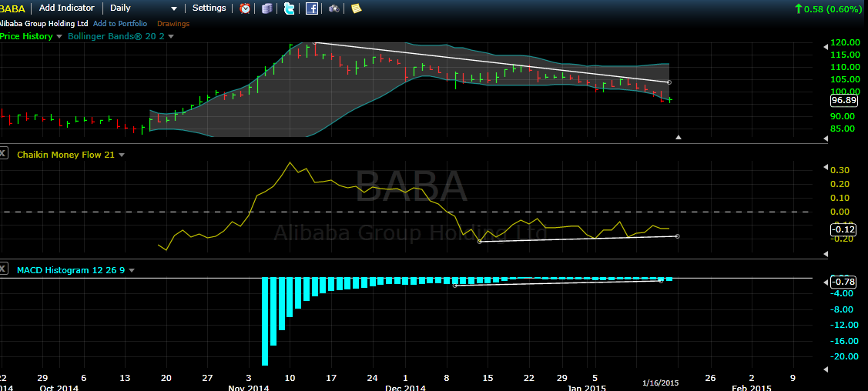The width and height of the screenshot is (868, 391).
Task: Select the MACD trendline left endpoint handle
Action: coord(455,286)
